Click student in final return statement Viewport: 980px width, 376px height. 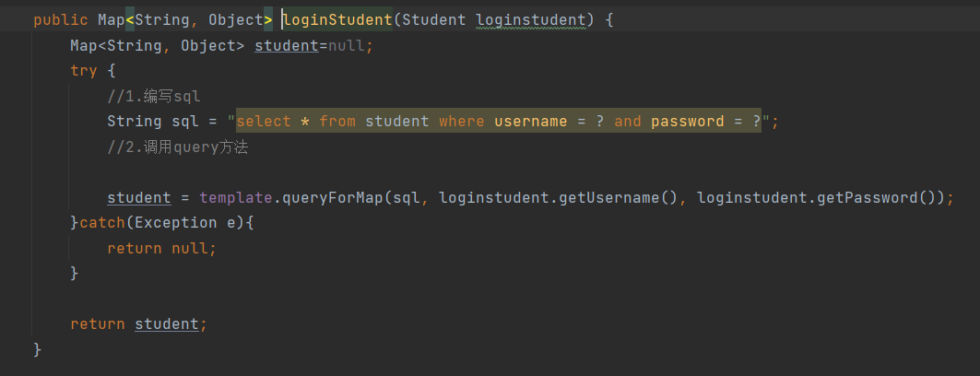(x=166, y=324)
